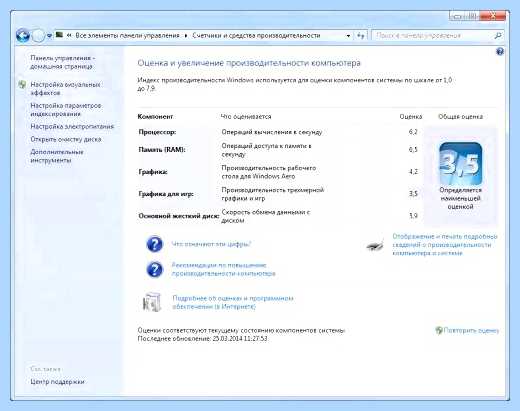Open 'Настройка параметров индексирования'
Image resolution: width=520 pixels, height=411 pixels.
(66, 109)
